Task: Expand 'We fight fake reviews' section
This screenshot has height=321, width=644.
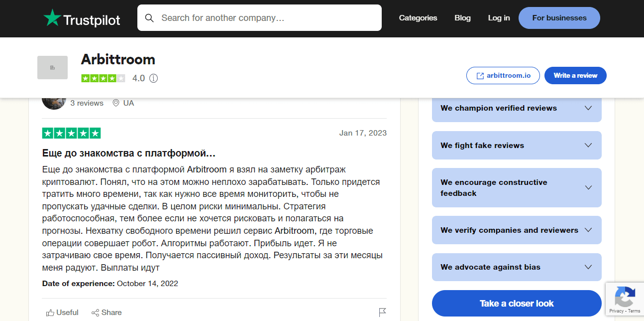Action: tap(588, 146)
